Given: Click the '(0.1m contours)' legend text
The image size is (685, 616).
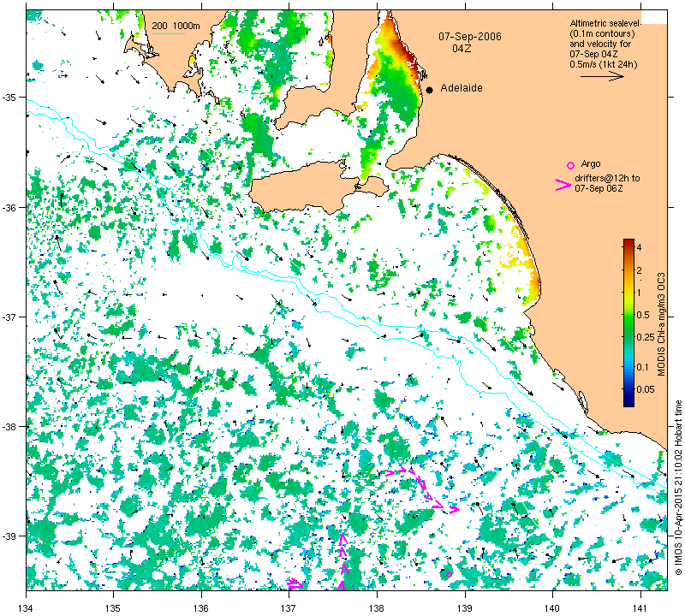Looking at the screenshot, I should (602, 33).
